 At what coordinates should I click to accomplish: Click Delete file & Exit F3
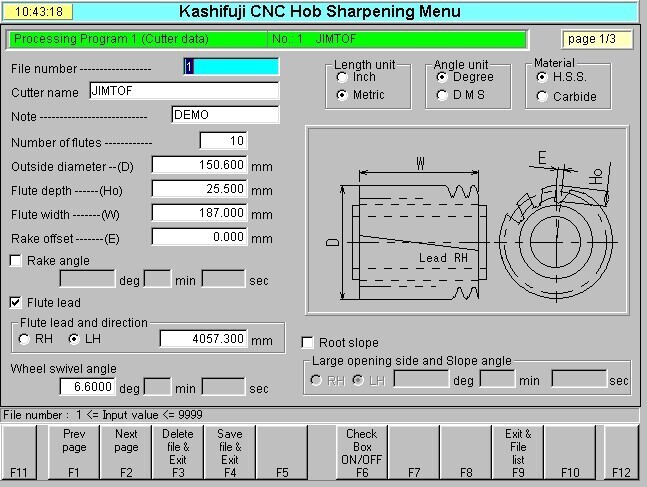click(178, 452)
